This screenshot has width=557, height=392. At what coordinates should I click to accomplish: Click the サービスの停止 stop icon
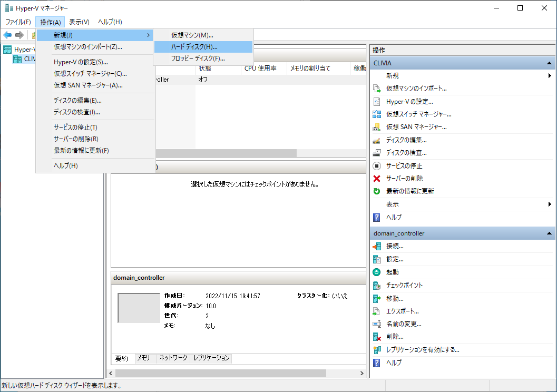377,166
